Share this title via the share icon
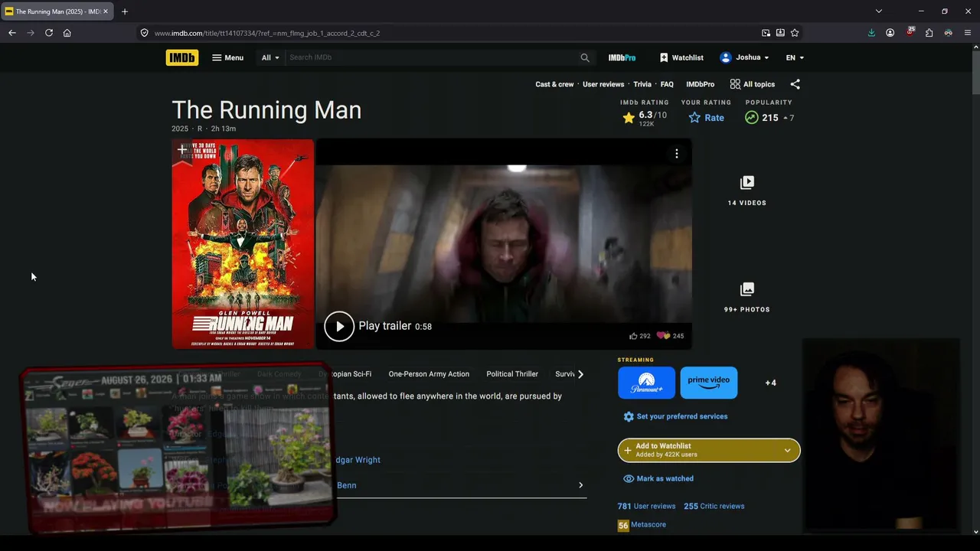Viewport: 980px width, 551px height. (x=795, y=84)
